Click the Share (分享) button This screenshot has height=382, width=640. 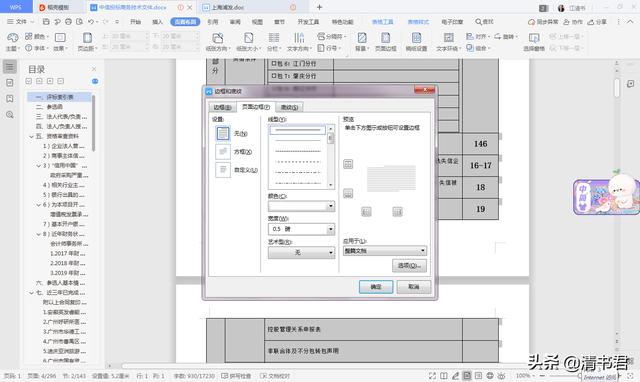click(597, 22)
